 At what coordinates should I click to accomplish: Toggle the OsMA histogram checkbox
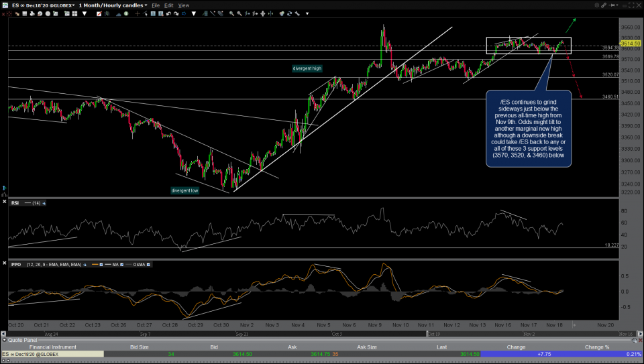(x=148, y=265)
